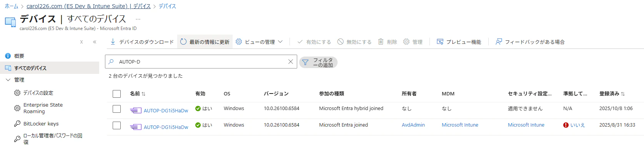Collapse the 管理 section

click(x=8, y=80)
